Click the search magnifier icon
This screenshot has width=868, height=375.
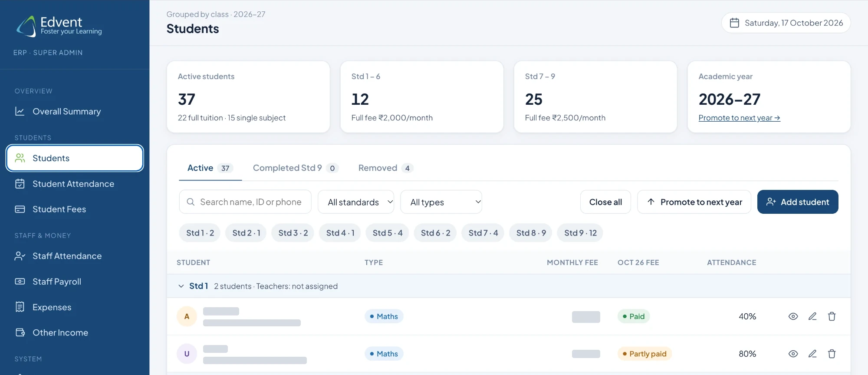(191, 202)
